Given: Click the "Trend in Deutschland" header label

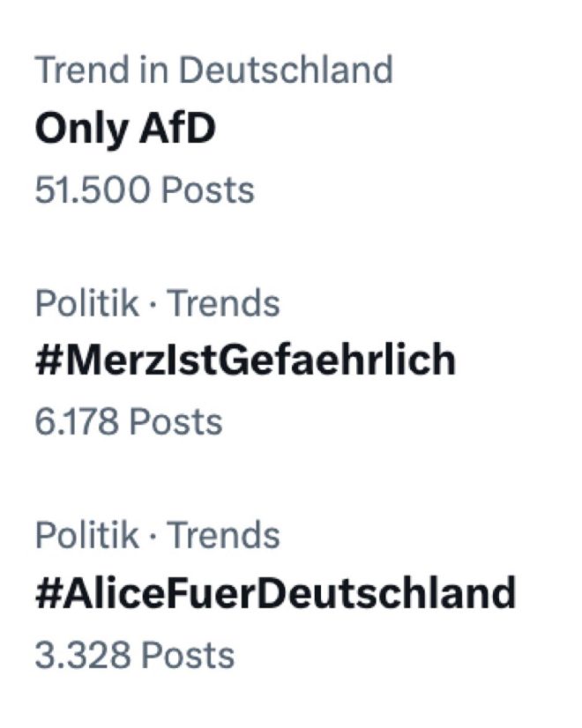Looking at the screenshot, I should [214, 70].
